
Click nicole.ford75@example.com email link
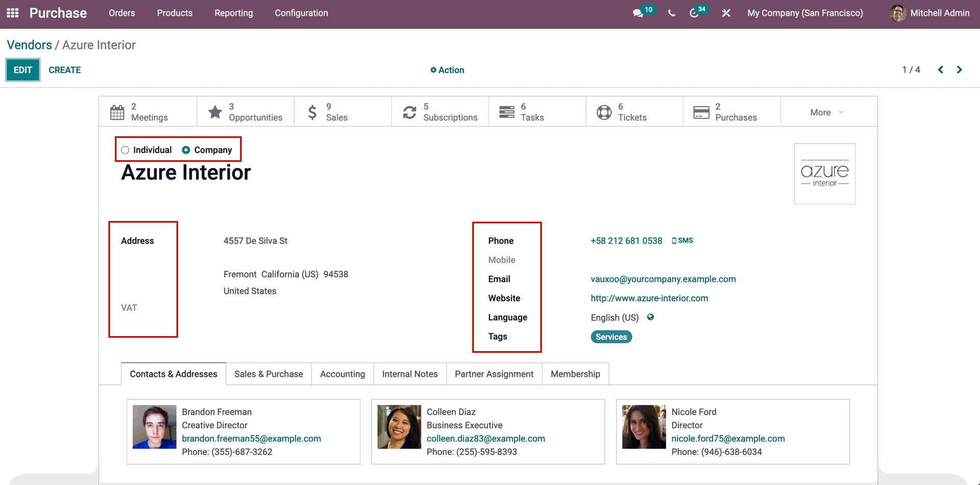coord(728,439)
